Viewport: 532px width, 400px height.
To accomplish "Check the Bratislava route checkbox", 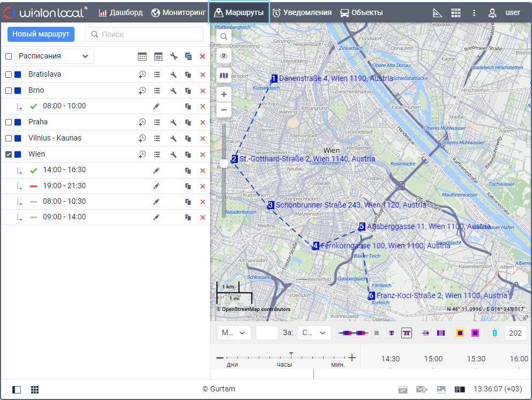I will [9, 75].
